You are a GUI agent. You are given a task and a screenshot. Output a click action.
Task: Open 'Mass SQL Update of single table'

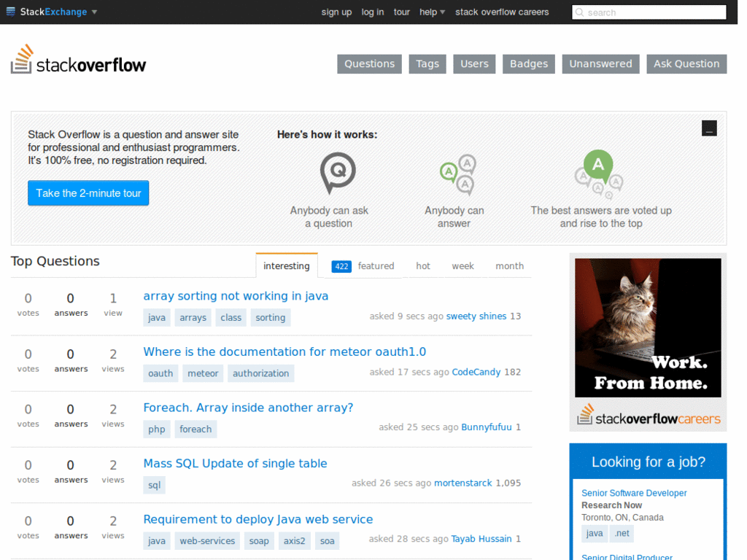click(235, 463)
